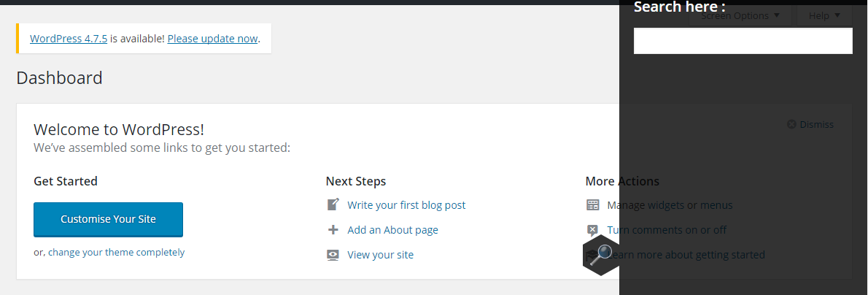868x295 pixels.
Task: Click the circular x Dismiss icon
Action: [x=791, y=124]
